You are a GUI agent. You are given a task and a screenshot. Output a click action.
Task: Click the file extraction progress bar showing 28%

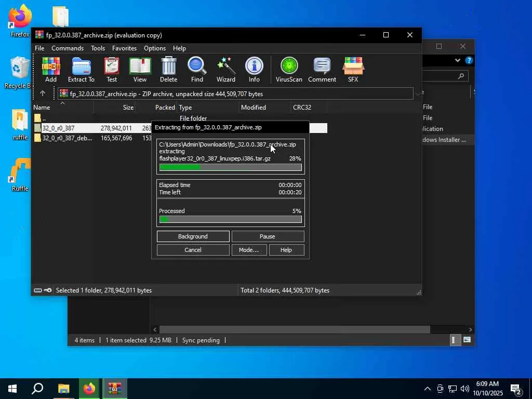pos(230,167)
